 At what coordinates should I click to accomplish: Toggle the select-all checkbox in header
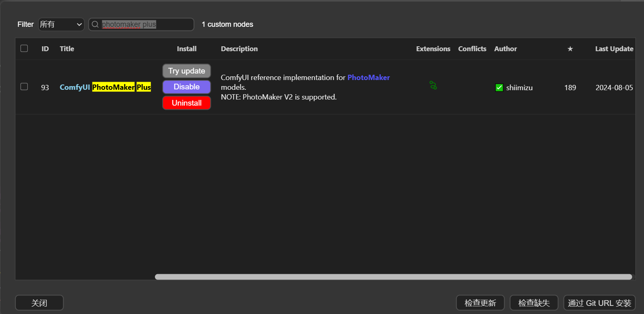[24, 48]
